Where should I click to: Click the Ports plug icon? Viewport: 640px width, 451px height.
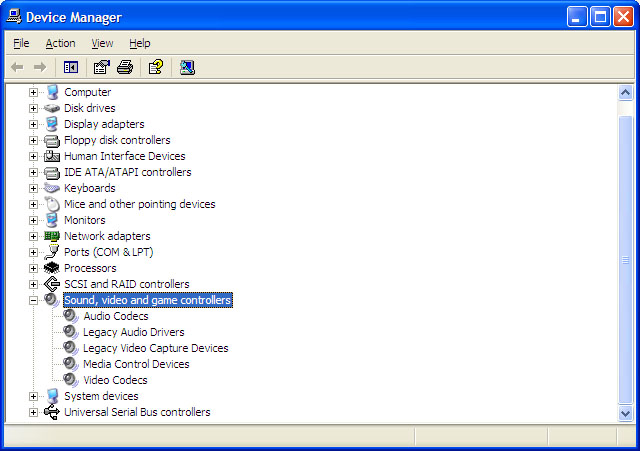tap(52, 252)
